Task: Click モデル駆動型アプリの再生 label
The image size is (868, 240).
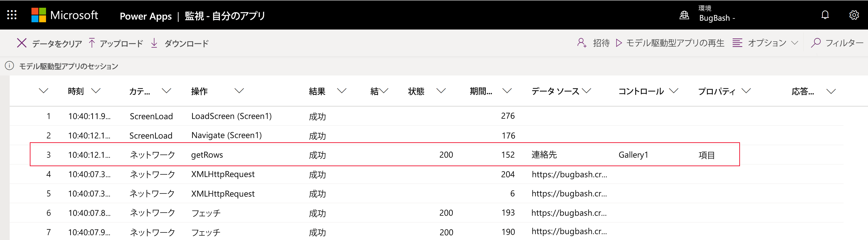Action: pos(675,43)
